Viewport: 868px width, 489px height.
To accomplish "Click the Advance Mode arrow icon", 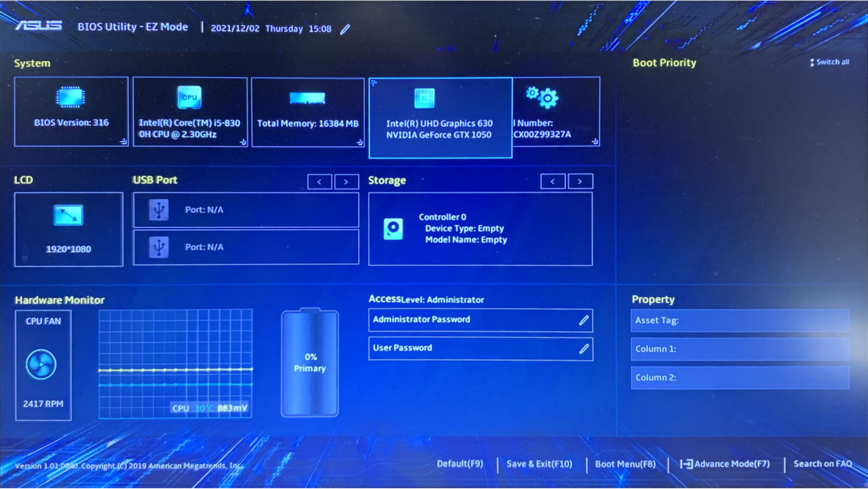I will (686, 464).
